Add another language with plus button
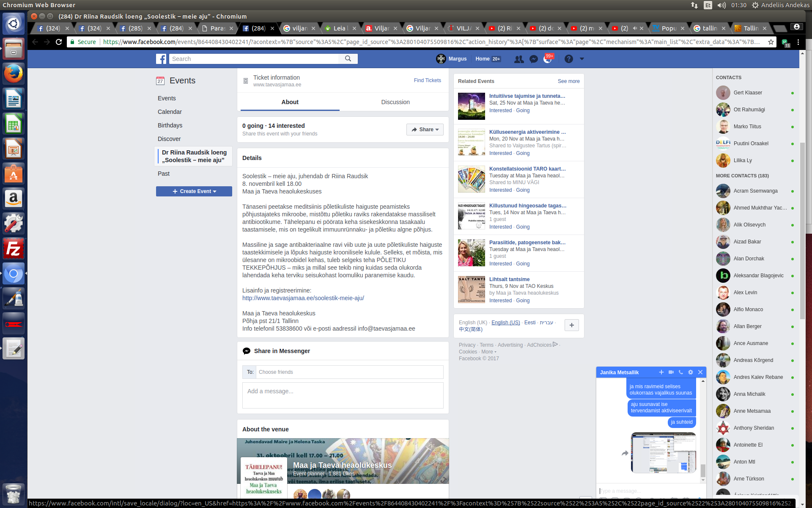Viewport: 812px width, 508px height. point(572,325)
